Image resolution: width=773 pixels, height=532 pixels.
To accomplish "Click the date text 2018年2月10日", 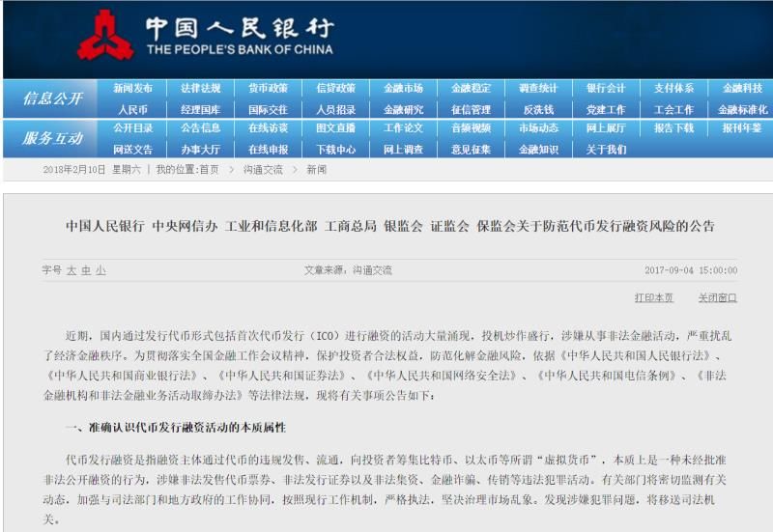I will pyautogui.click(x=74, y=170).
